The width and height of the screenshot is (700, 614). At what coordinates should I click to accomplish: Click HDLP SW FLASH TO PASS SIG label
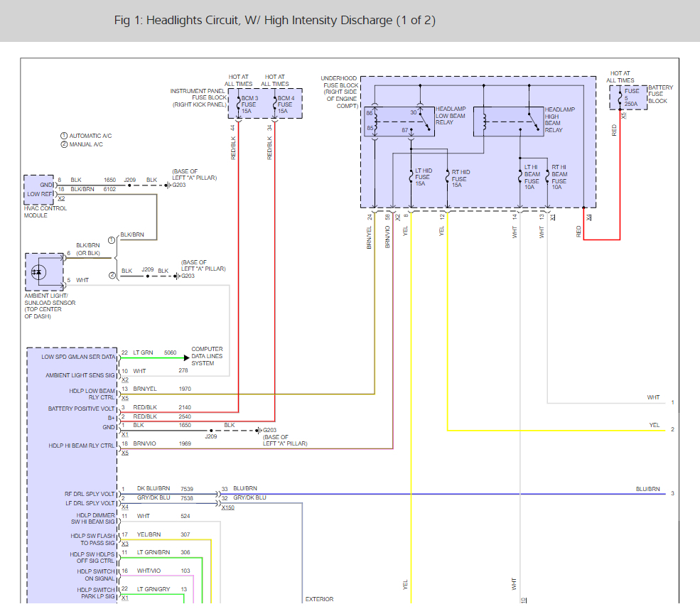[92, 539]
